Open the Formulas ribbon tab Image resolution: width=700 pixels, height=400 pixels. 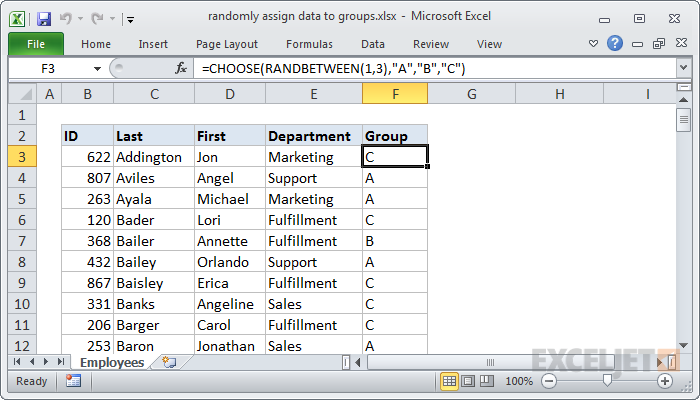(x=309, y=44)
